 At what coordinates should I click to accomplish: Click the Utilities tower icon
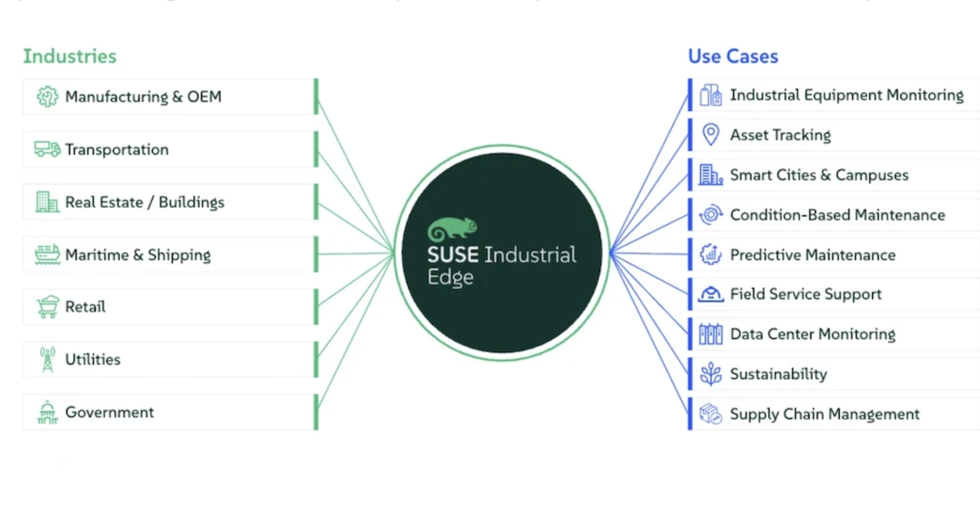tap(47, 359)
